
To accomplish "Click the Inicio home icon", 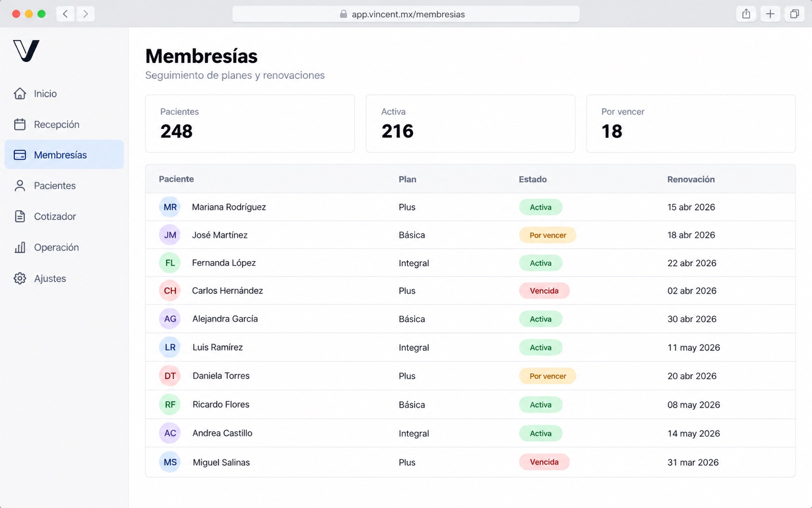I will (x=20, y=94).
